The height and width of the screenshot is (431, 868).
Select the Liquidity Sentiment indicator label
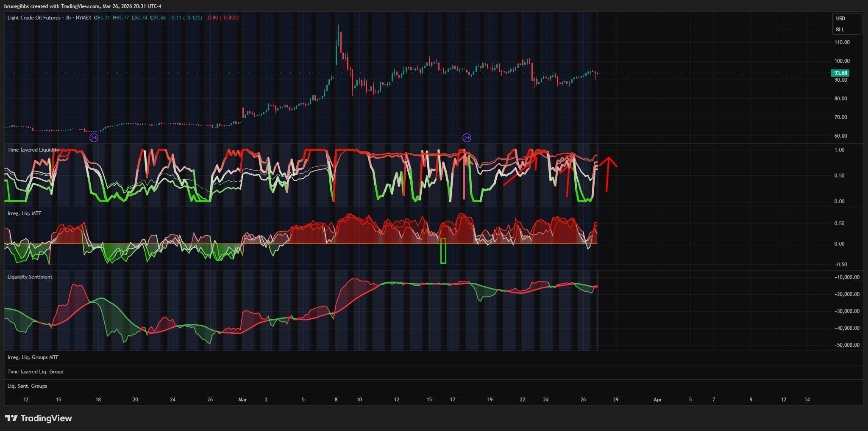pyautogui.click(x=30, y=277)
